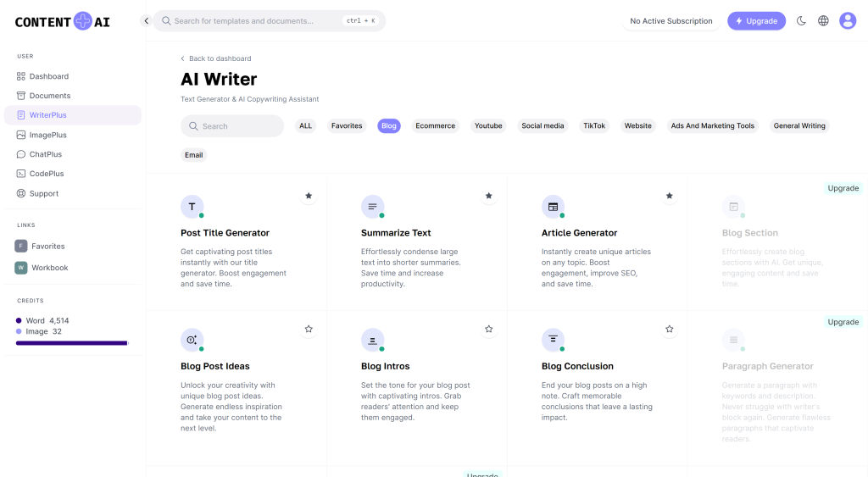
Task: Open ImagePlus in the sidebar
Action: pyautogui.click(x=47, y=135)
